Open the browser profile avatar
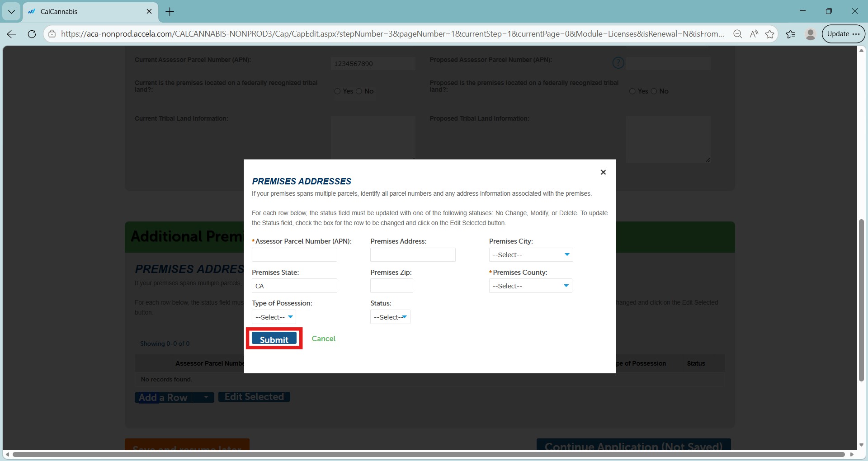Viewport: 868px width, 461px height. tap(811, 34)
